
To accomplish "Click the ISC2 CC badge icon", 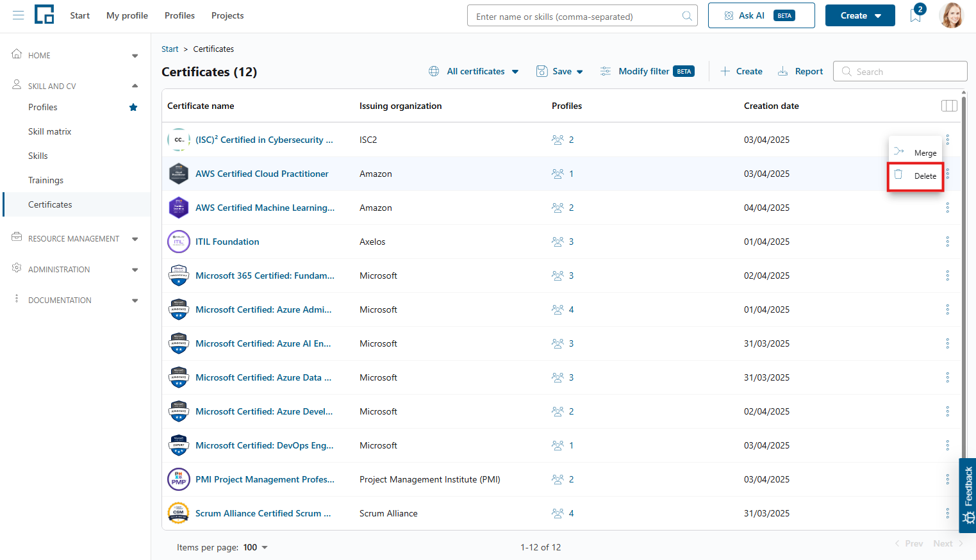I will pyautogui.click(x=179, y=140).
